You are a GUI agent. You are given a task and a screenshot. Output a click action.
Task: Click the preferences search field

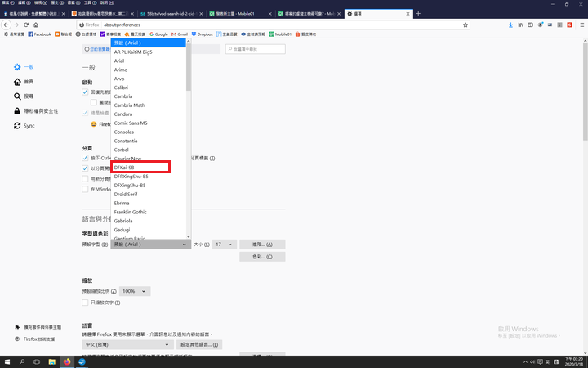(x=256, y=49)
